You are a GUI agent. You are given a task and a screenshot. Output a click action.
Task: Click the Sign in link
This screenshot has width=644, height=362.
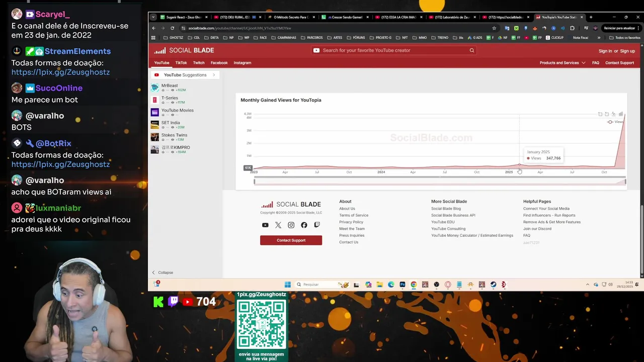click(605, 51)
